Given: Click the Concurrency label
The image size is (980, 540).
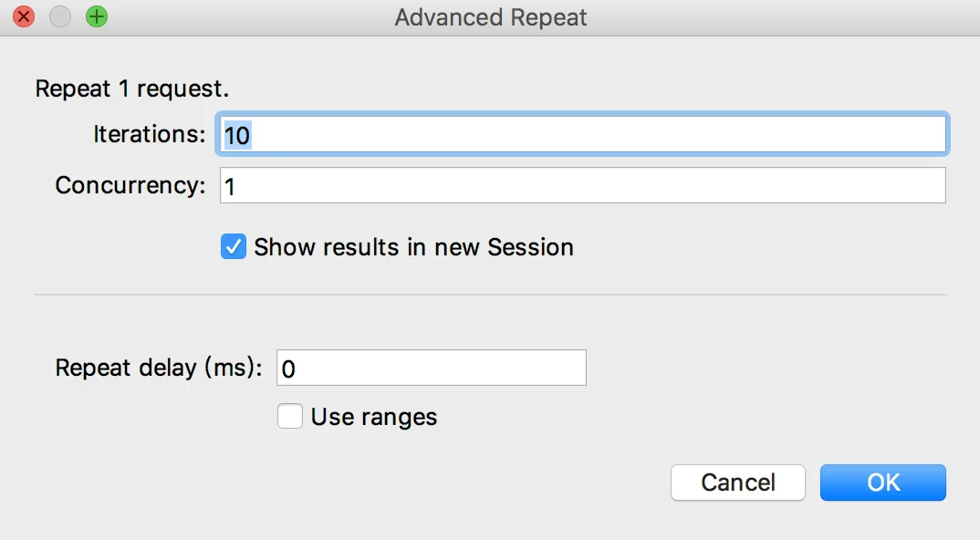Looking at the screenshot, I should click(x=130, y=185).
